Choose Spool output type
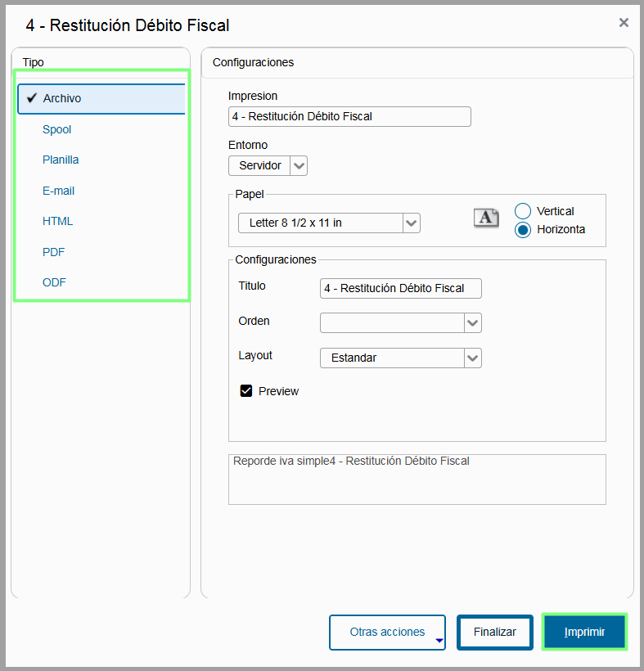The image size is (644, 671). click(57, 129)
